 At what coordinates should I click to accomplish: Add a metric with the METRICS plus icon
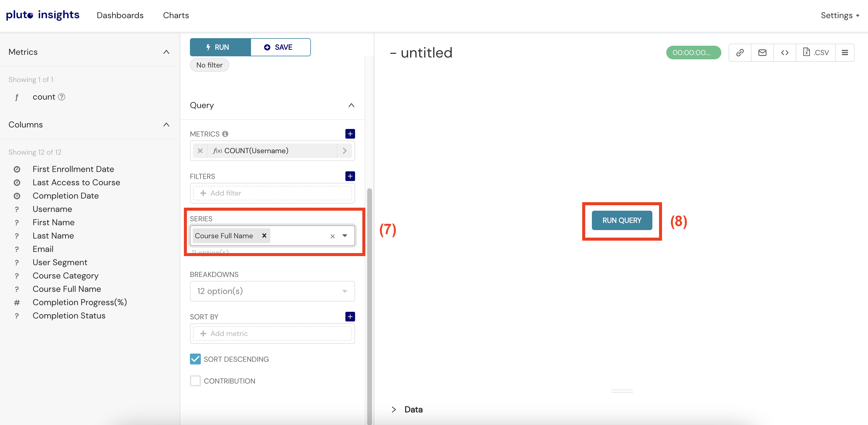(350, 134)
